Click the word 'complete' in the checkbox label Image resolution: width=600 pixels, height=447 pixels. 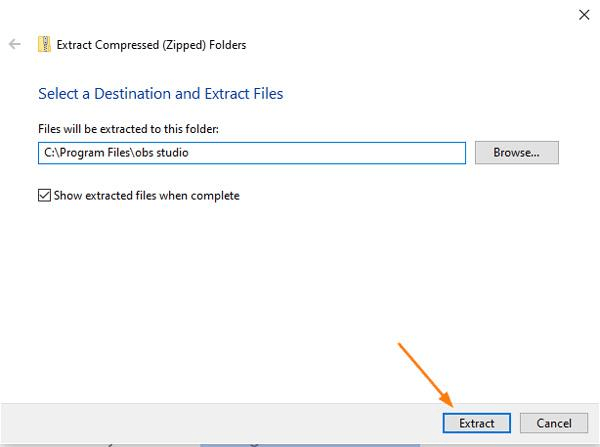pyautogui.click(x=215, y=196)
